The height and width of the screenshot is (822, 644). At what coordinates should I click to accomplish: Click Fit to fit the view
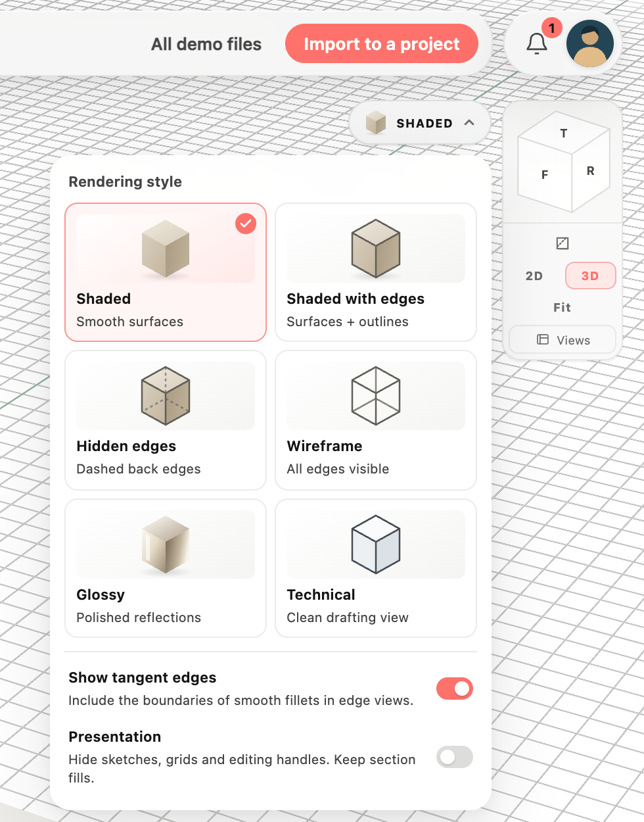click(x=562, y=308)
